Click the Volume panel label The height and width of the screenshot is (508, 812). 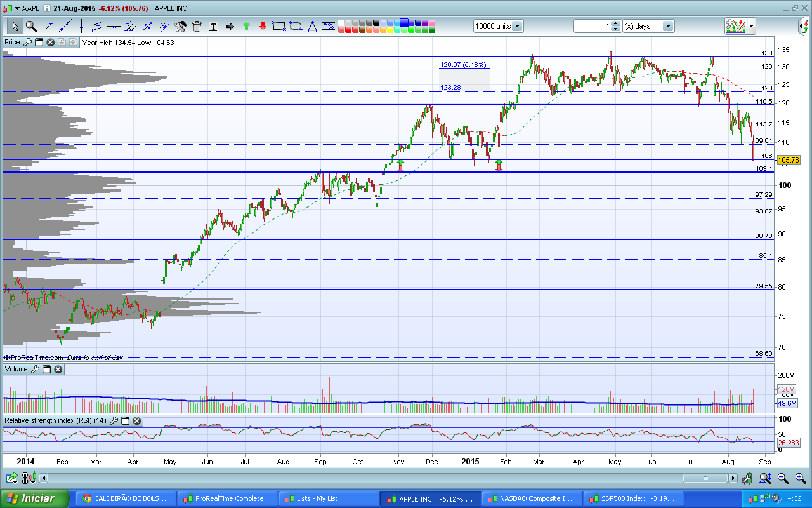pos(16,369)
